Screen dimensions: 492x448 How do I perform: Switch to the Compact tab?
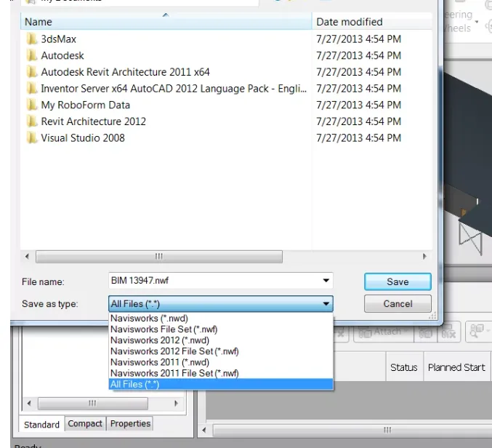85,424
